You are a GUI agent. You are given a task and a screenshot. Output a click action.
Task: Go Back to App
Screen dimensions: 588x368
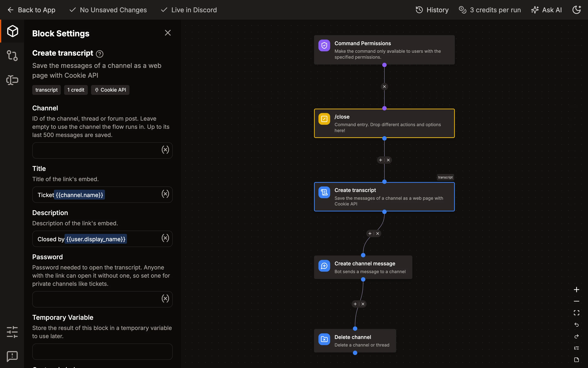[x=31, y=10]
